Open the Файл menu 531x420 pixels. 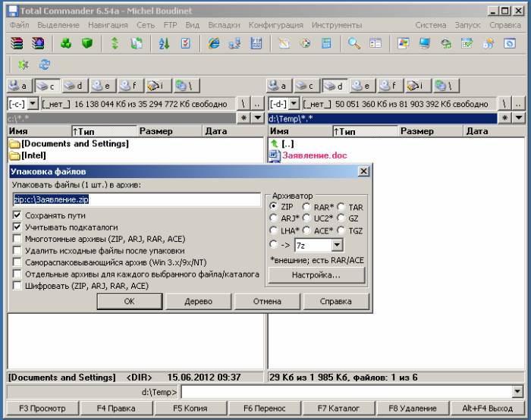point(19,25)
